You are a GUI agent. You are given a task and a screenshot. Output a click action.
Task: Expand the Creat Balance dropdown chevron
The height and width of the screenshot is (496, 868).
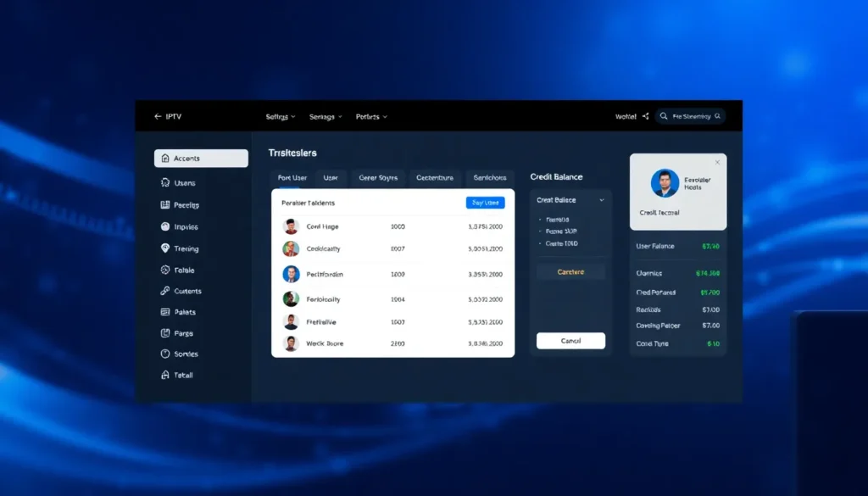602,200
